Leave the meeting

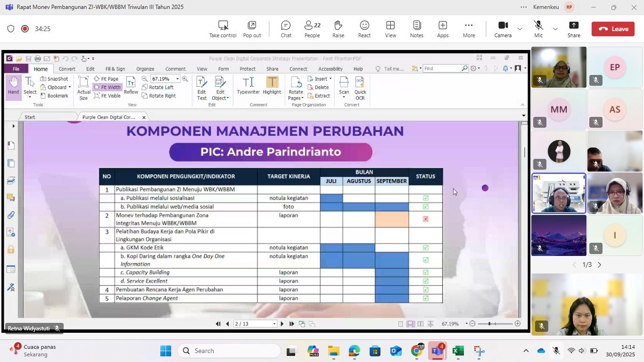(x=613, y=29)
